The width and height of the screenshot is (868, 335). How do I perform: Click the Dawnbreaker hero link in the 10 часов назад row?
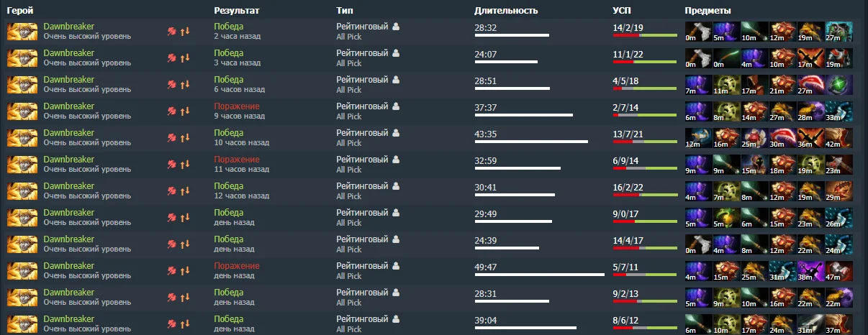click(68, 133)
